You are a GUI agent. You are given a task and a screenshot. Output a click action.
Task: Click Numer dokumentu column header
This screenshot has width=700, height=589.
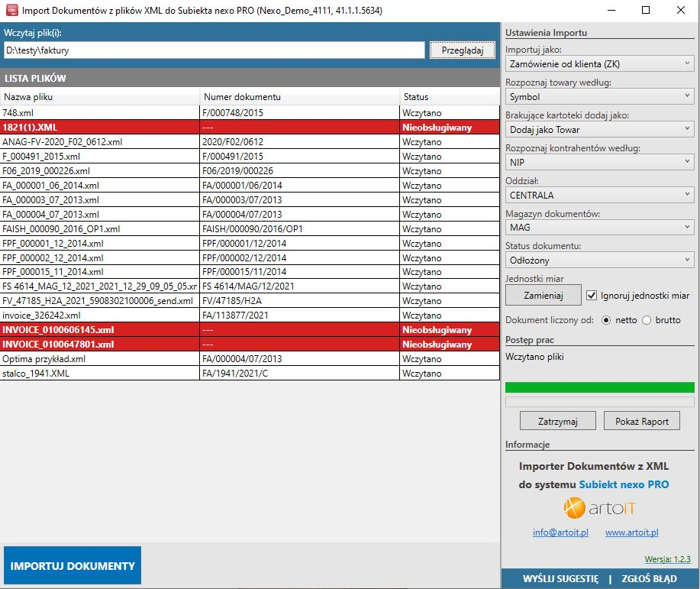[299, 96]
